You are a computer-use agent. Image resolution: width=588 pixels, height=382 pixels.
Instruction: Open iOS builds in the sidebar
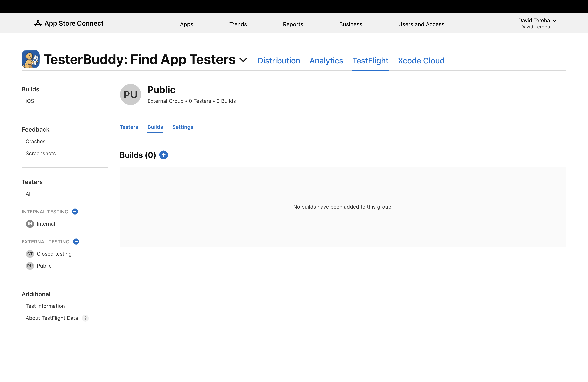coord(30,101)
